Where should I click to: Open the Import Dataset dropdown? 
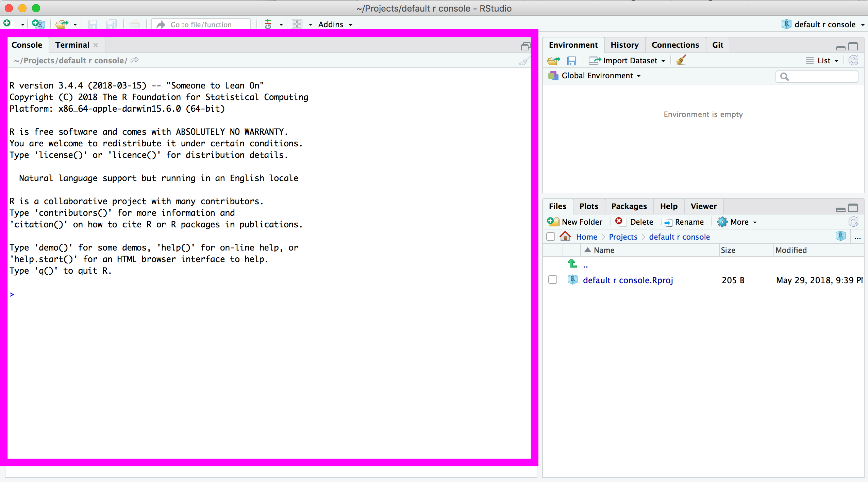click(630, 61)
